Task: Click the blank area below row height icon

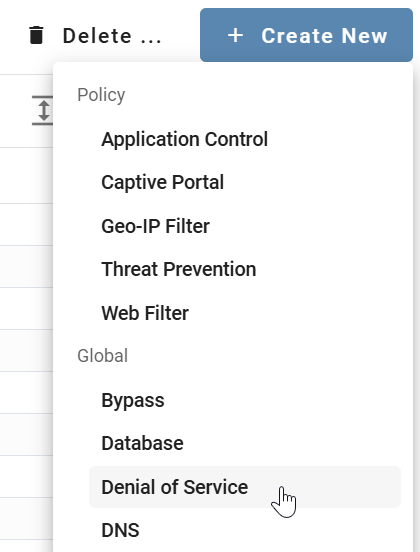Action: coord(26,175)
